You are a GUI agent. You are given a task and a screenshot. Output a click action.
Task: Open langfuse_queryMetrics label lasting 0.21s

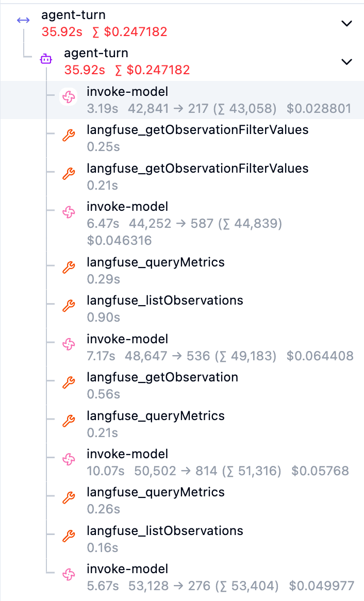(156, 415)
